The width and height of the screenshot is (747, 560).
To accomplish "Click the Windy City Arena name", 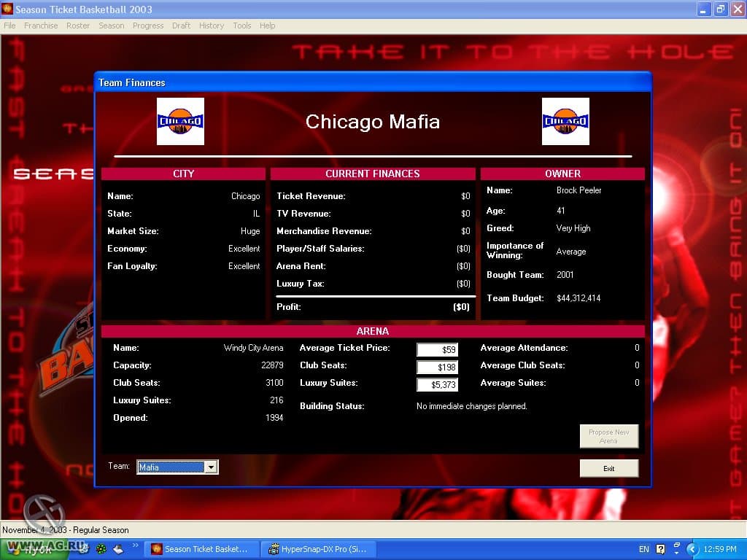I will [253, 348].
